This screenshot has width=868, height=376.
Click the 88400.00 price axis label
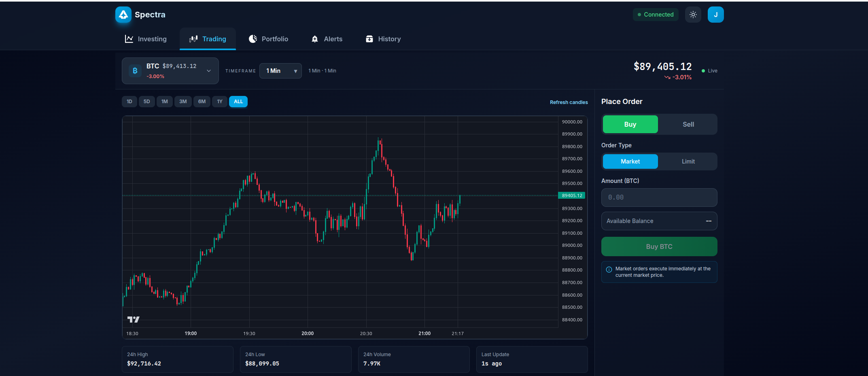coord(572,320)
